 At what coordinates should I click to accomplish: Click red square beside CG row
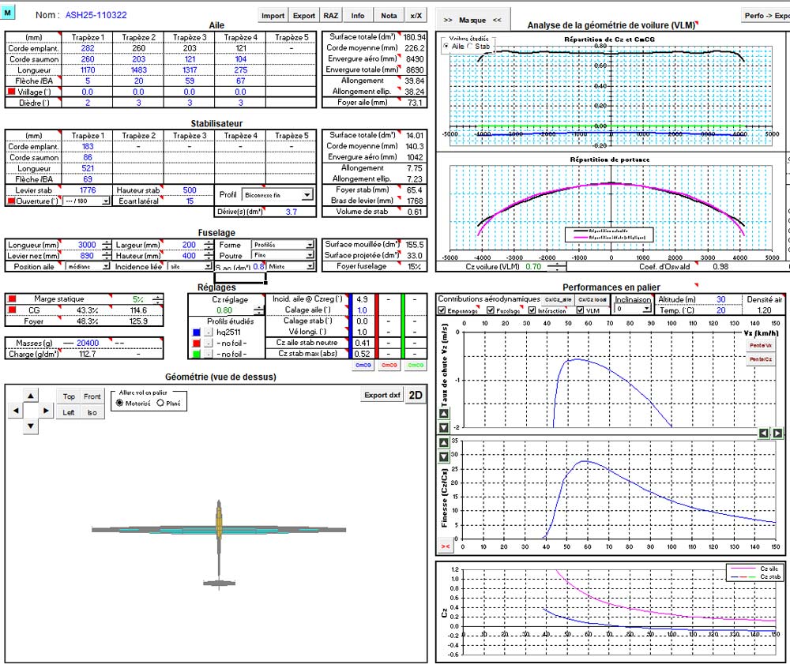pos(12,310)
